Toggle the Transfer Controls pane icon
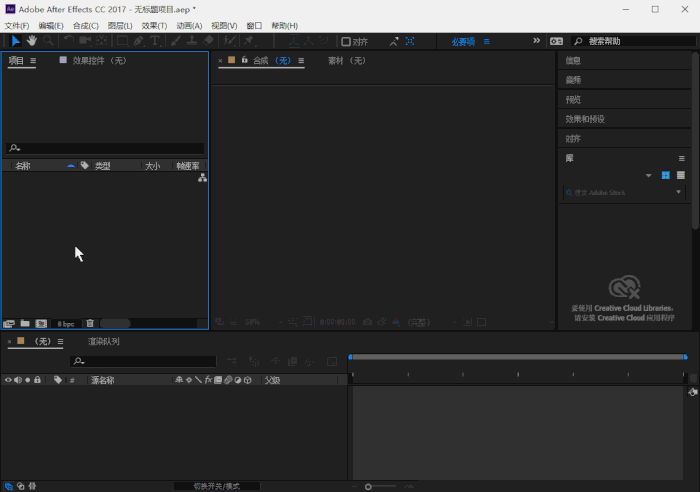Viewport: 700px width, 492px height. click(21, 486)
